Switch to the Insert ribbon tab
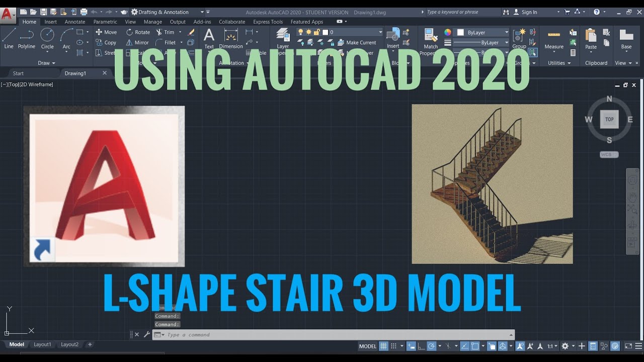This screenshot has height=362, width=644. [x=50, y=22]
